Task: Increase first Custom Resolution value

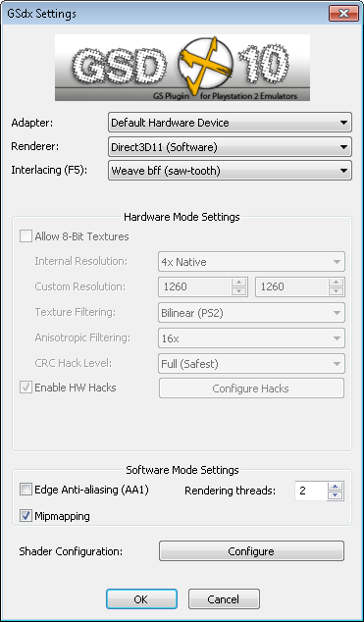Action: click(239, 283)
